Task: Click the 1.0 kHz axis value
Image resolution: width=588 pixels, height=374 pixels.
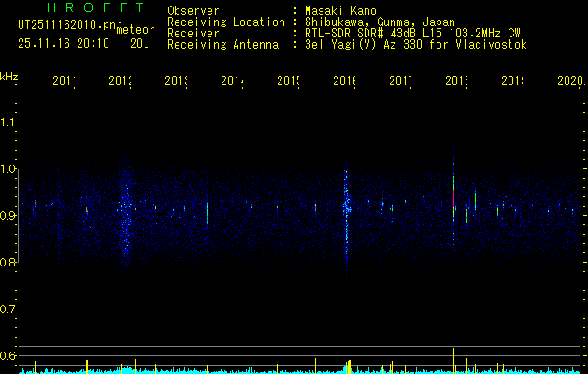Action: (8, 169)
